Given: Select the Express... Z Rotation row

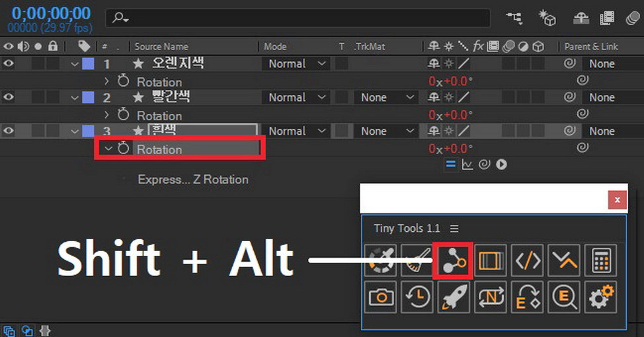Looking at the screenshot, I should tap(193, 179).
